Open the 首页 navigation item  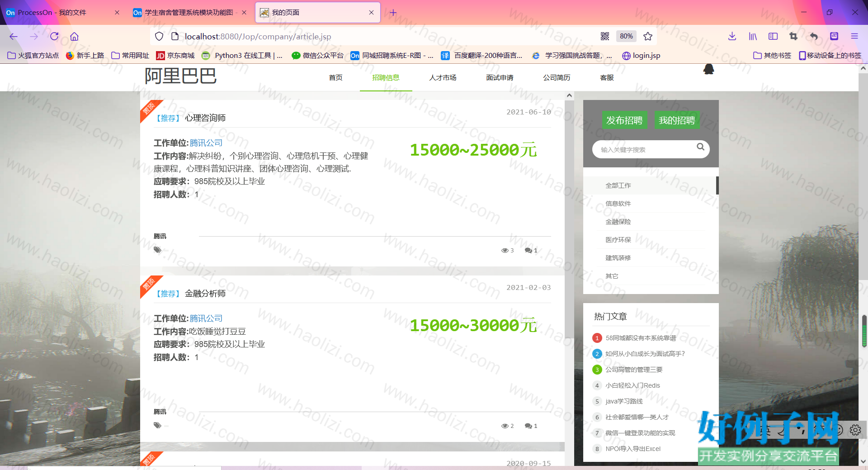(335, 78)
